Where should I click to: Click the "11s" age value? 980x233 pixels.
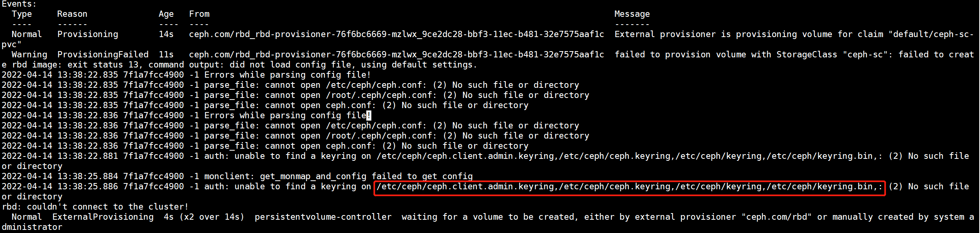click(166, 55)
